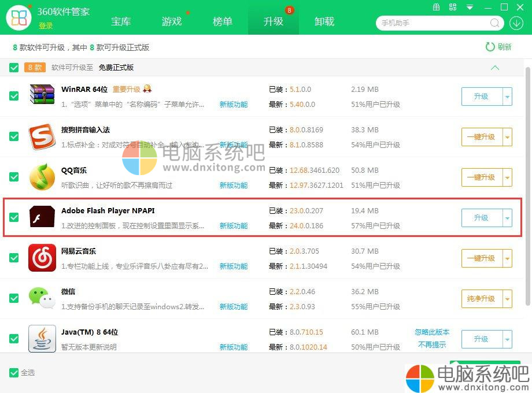Click 一键升级 button for QQ音乐
The image size is (532, 393).
click(x=482, y=177)
